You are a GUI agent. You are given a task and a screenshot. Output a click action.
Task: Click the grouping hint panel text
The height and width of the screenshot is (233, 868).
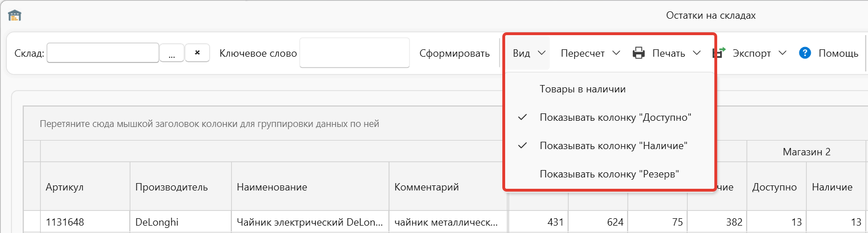coord(209,124)
